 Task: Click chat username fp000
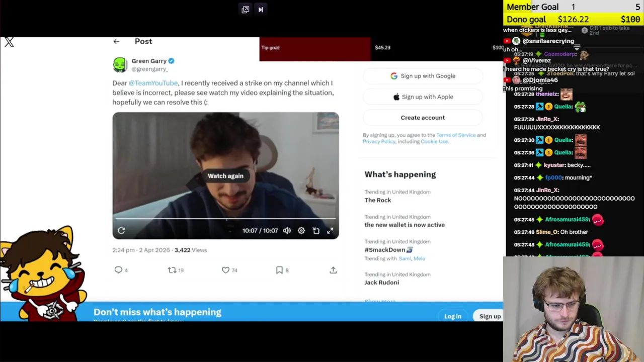pos(553,177)
